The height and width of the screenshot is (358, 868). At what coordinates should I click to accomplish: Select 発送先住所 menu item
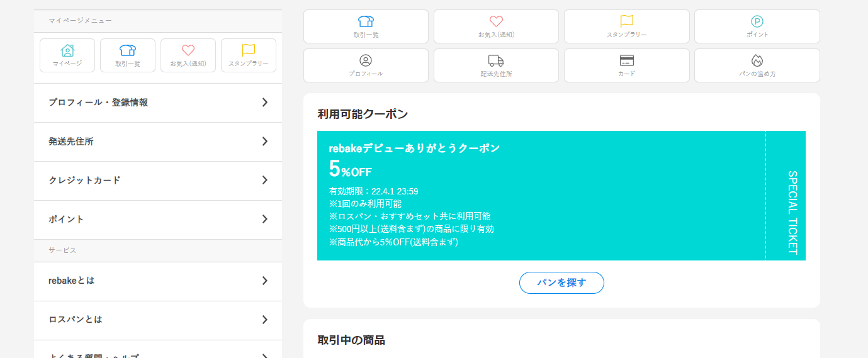[x=157, y=142]
